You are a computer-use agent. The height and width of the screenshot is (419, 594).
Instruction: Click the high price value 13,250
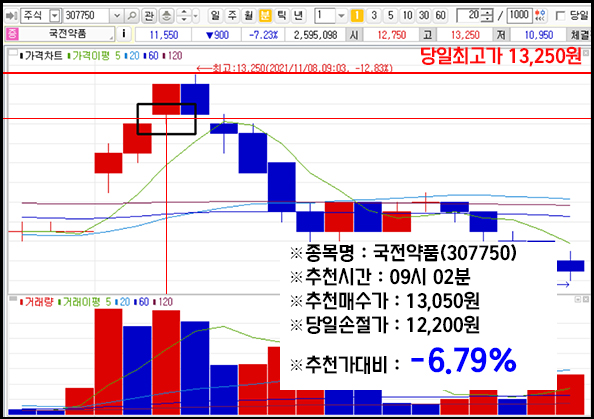click(x=465, y=35)
